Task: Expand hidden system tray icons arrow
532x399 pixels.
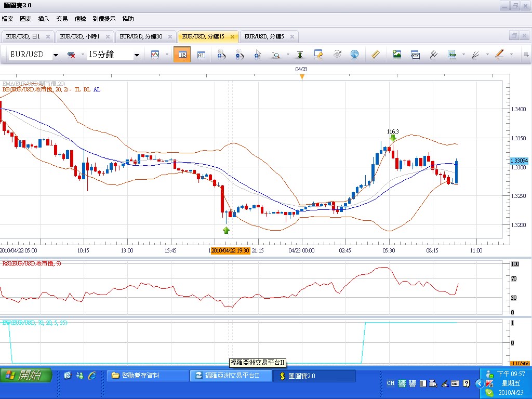Action: pyautogui.click(x=480, y=384)
